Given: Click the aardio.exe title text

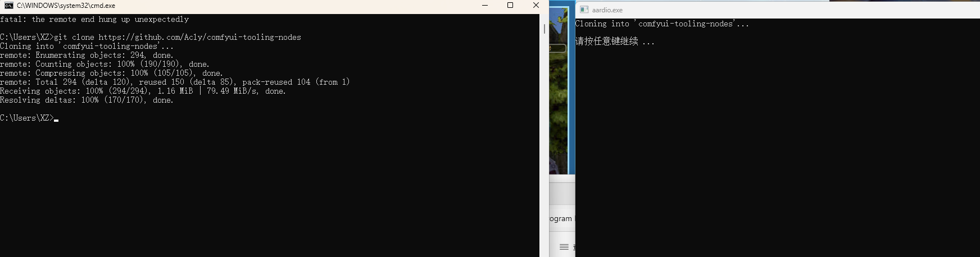Looking at the screenshot, I should click(x=607, y=10).
